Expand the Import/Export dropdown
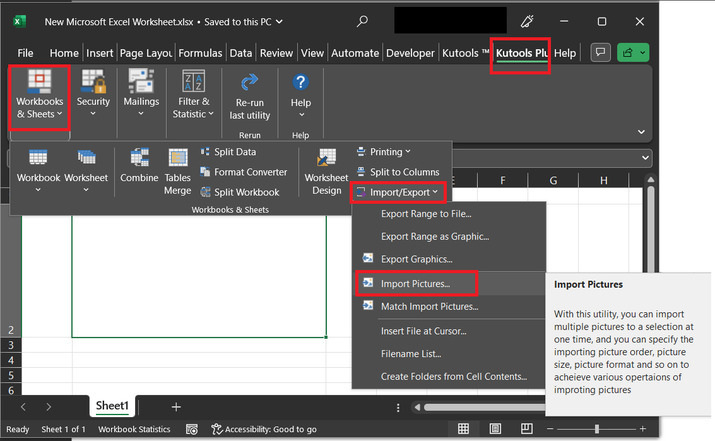 coord(398,192)
